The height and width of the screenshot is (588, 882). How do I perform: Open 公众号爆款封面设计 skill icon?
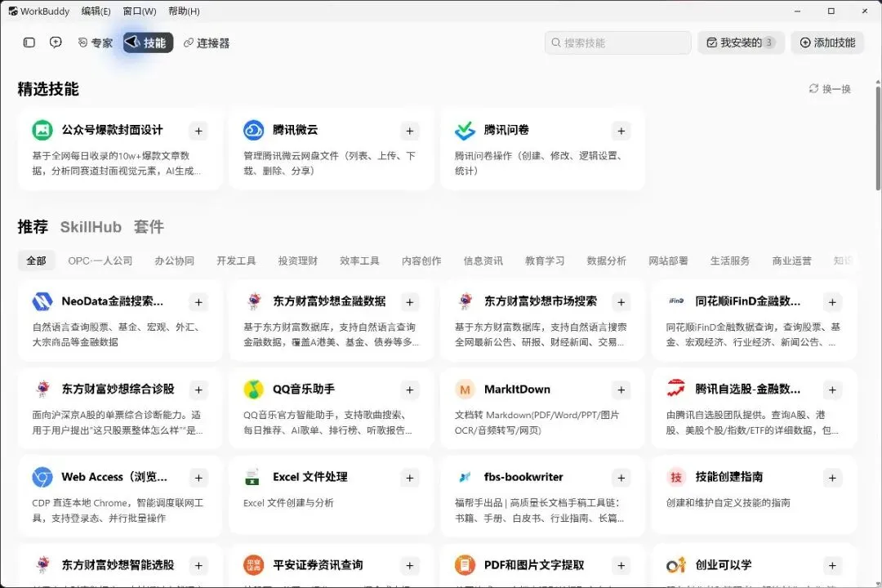pyautogui.click(x=42, y=130)
